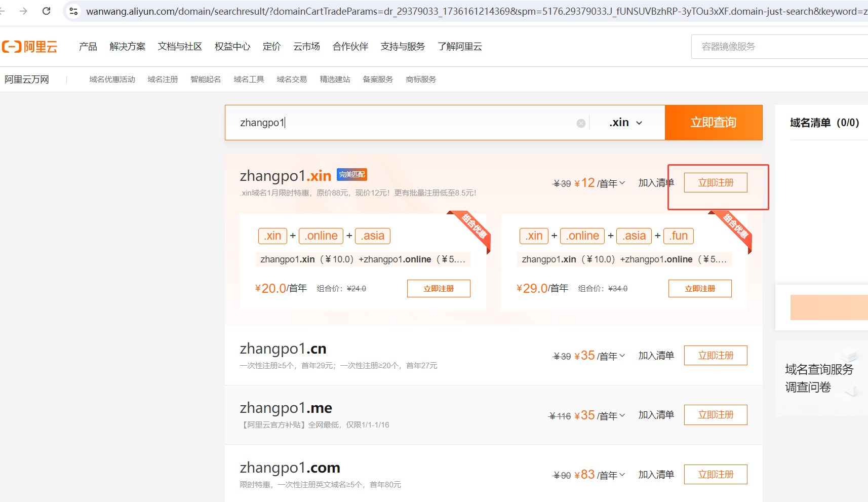The image size is (868, 502).
Task: Register the ¥29.0 bundle offer
Action: tap(700, 289)
